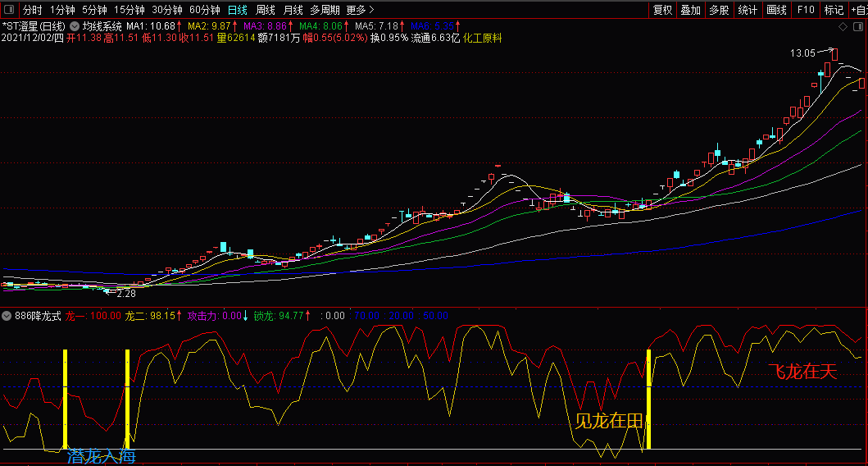This screenshot has height=466, width=868.
Task: Click the 潜龙入海 signal label
Action: click(102, 456)
